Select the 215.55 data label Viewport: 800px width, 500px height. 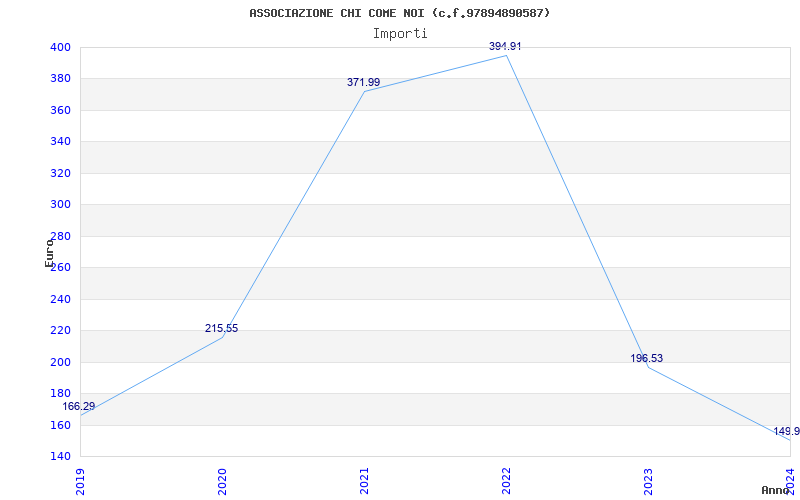(x=221, y=329)
